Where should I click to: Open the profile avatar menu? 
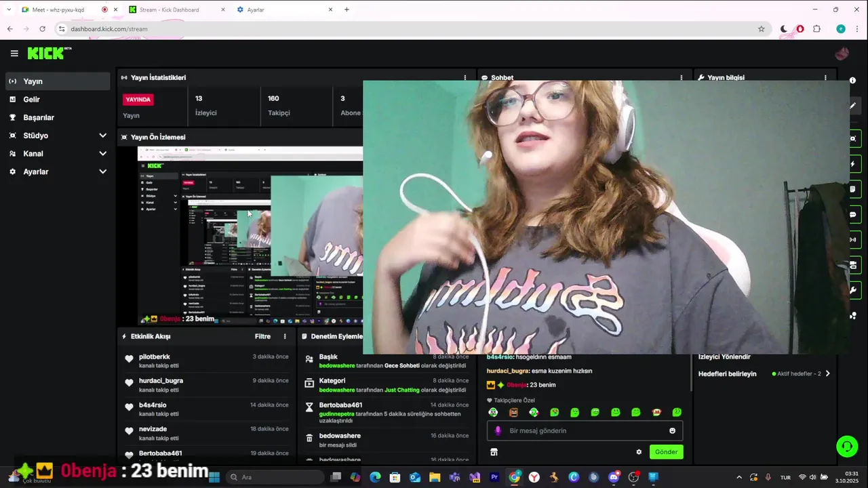[x=842, y=54]
